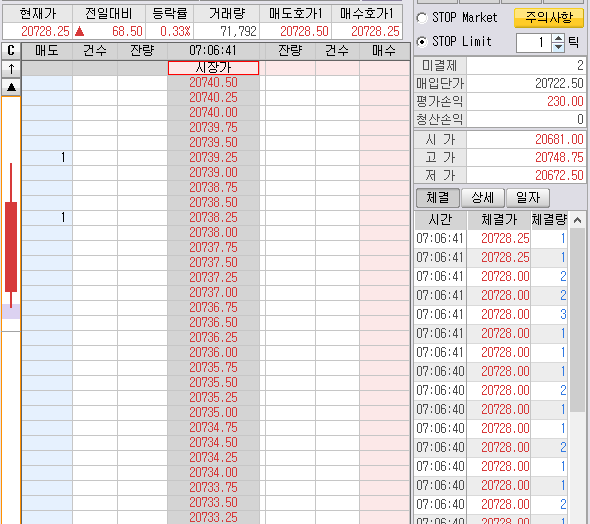Click the price 20739.25 in the ladder
Image resolution: width=590 pixels, height=524 pixels.
pos(213,158)
